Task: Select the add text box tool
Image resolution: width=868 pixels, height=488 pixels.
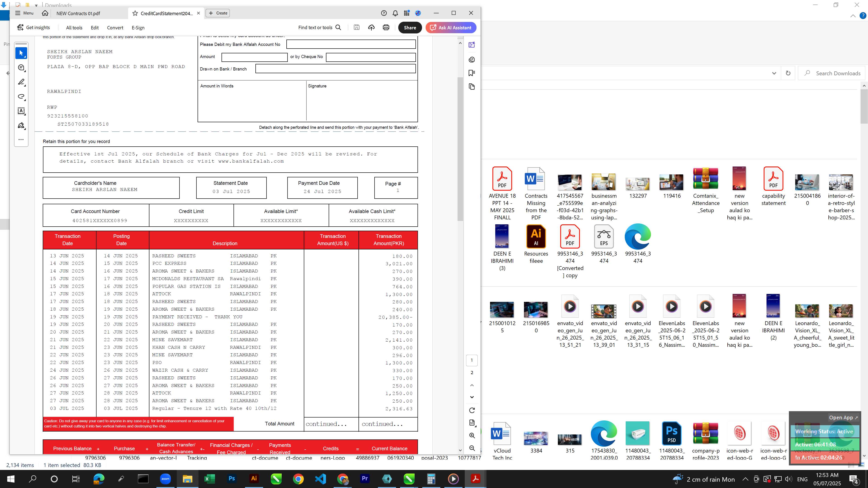Action: click(x=21, y=111)
